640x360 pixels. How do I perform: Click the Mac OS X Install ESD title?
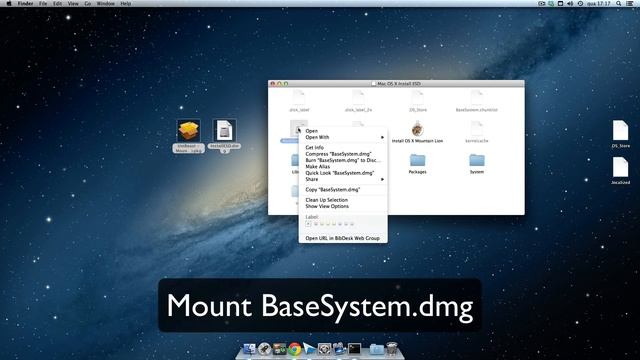(x=399, y=83)
